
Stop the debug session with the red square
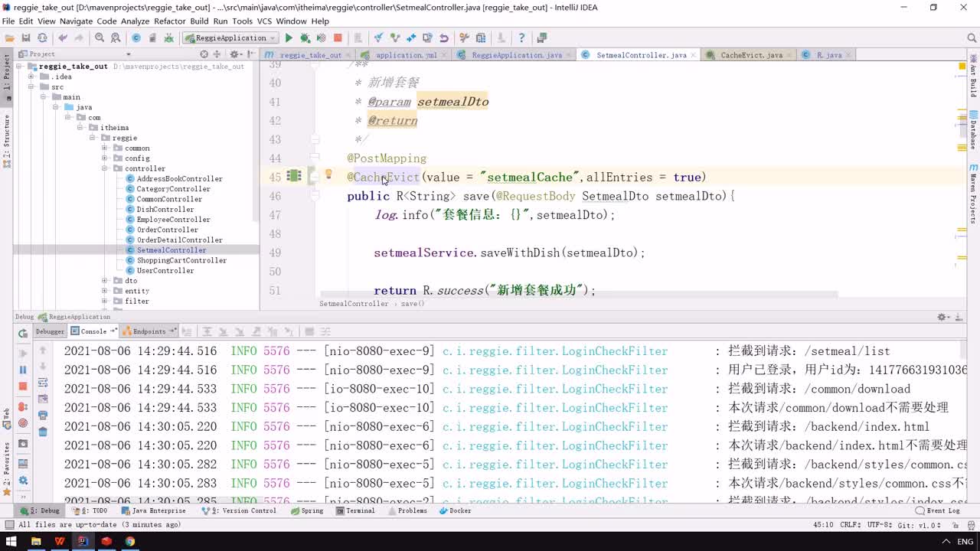[23, 386]
